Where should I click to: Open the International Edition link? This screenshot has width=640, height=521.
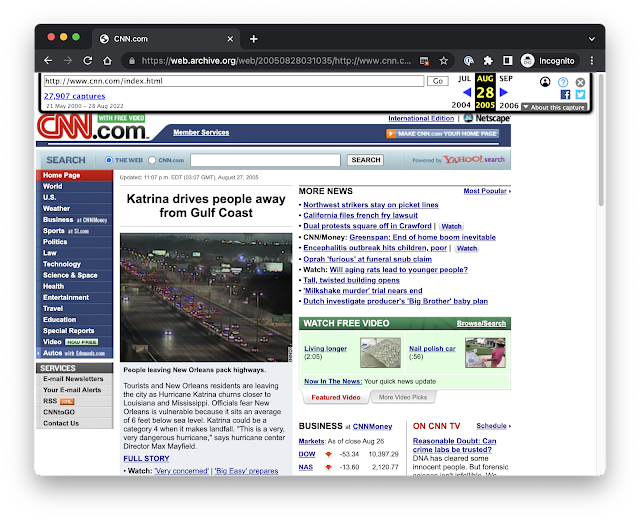pos(421,118)
